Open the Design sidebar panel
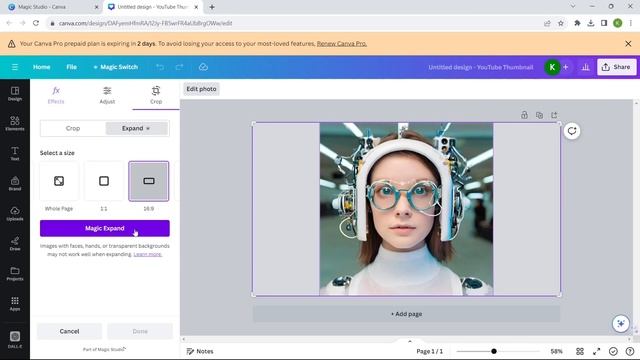 tap(15, 93)
